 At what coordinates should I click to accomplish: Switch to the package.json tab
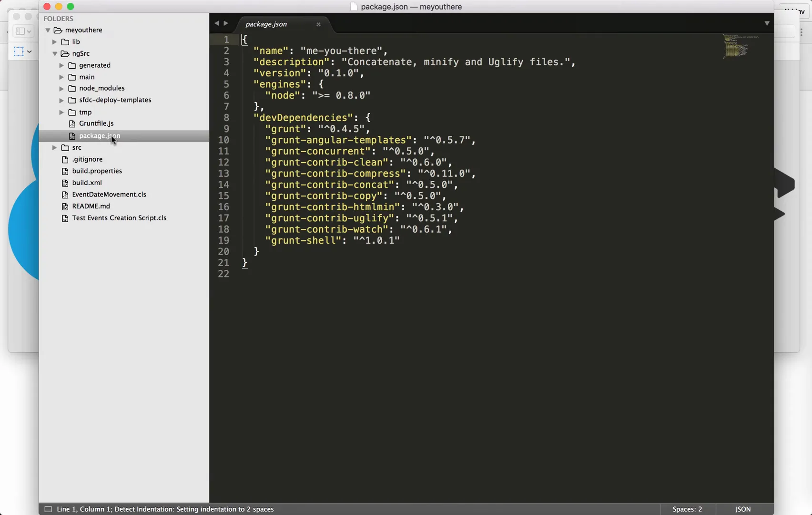pyautogui.click(x=265, y=24)
